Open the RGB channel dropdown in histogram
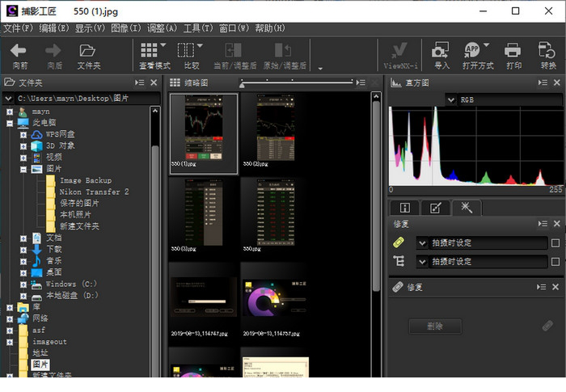This screenshot has height=392, width=566. [451, 99]
